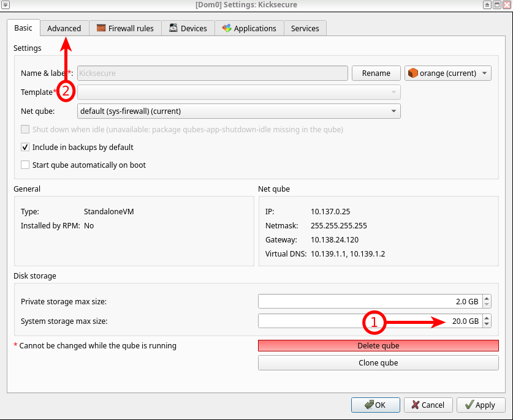Enable Start qube automatically on boot

pyautogui.click(x=25, y=165)
